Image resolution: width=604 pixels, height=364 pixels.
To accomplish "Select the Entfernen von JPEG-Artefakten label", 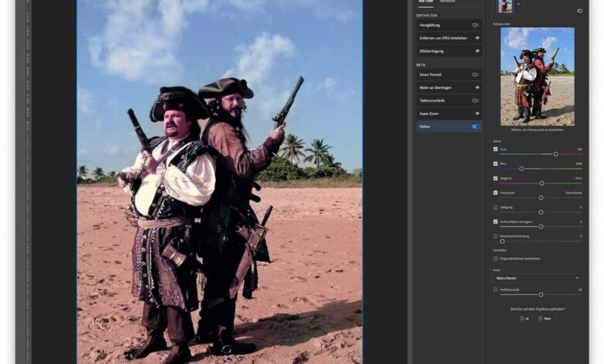I will point(444,38).
